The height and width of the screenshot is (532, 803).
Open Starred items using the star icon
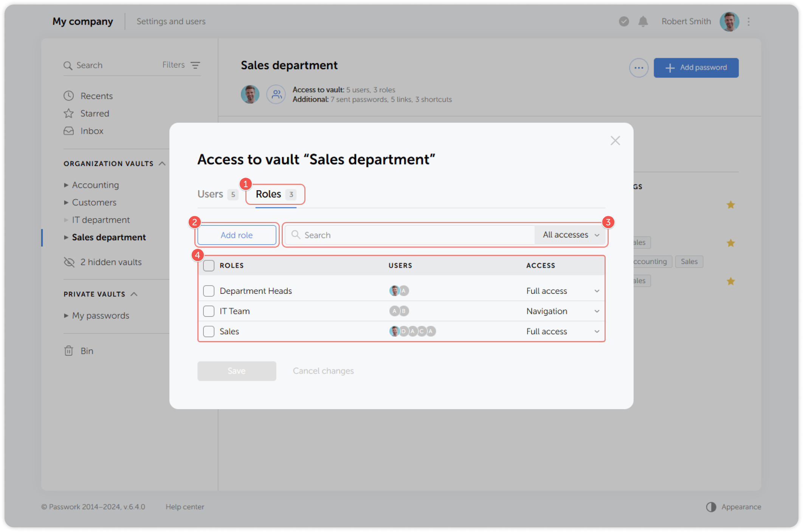[x=69, y=113]
